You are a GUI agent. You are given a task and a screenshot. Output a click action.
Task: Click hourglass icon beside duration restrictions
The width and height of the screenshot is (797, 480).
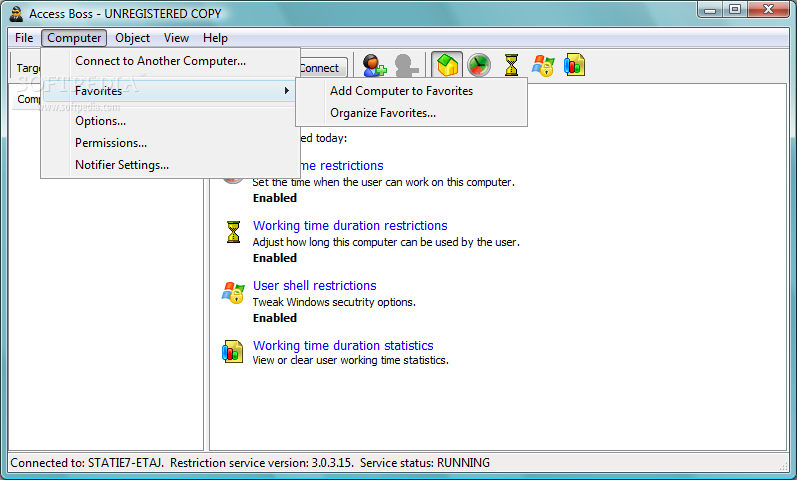point(233,232)
